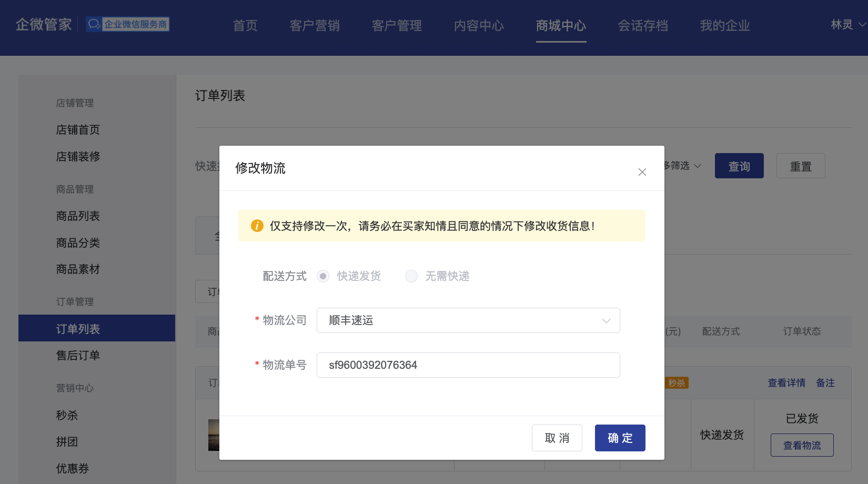Click the 配送方式 column header
This screenshot has height=484, width=868.
click(721, 331)
